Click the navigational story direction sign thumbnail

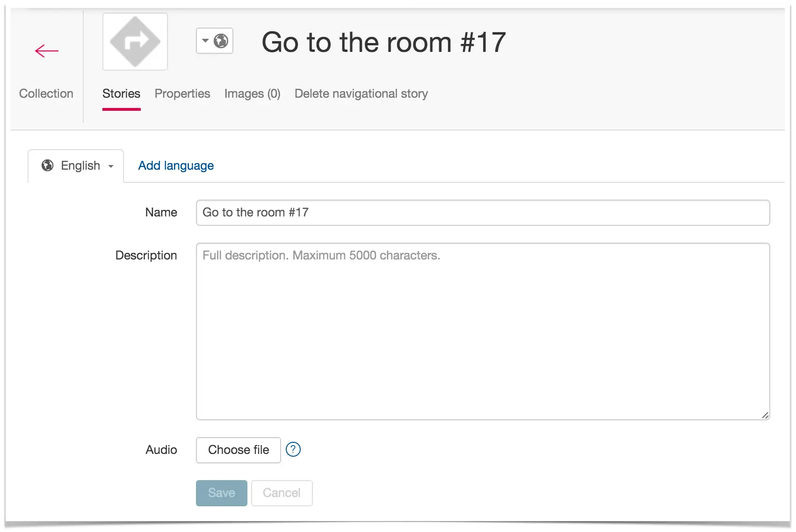point(135,42)
